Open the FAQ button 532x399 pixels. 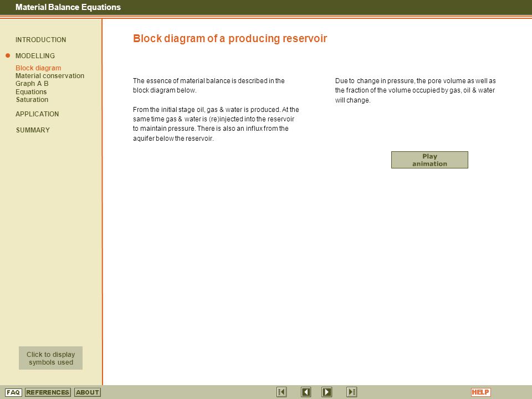[13, 392]
